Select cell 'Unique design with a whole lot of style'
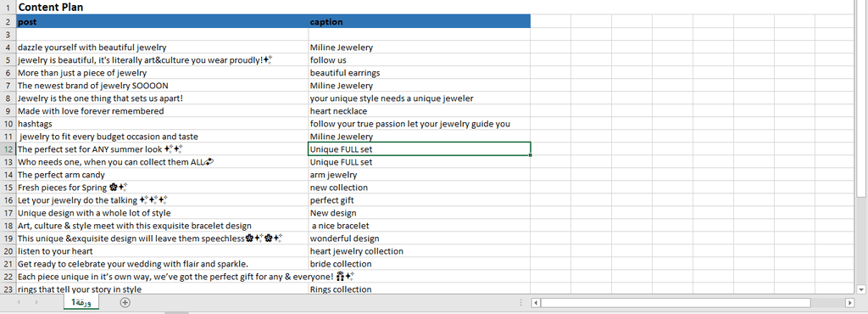 tap(162, 213)
